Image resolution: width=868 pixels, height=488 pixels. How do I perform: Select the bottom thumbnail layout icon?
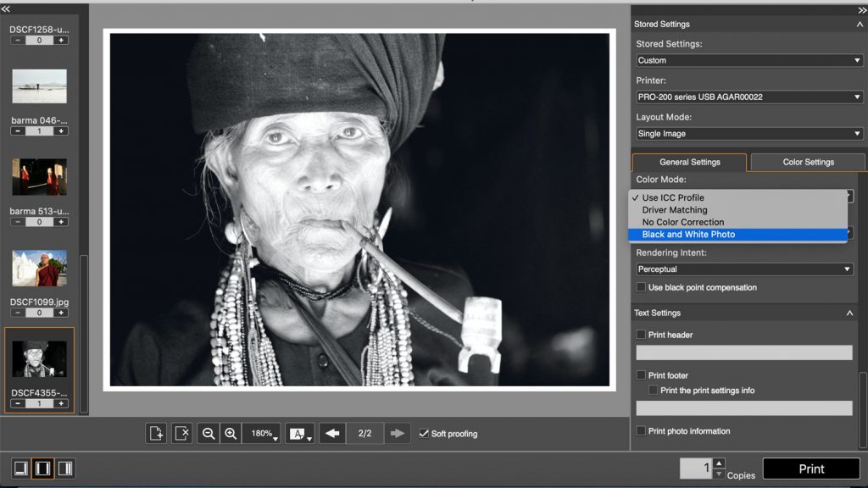point(20,468)
